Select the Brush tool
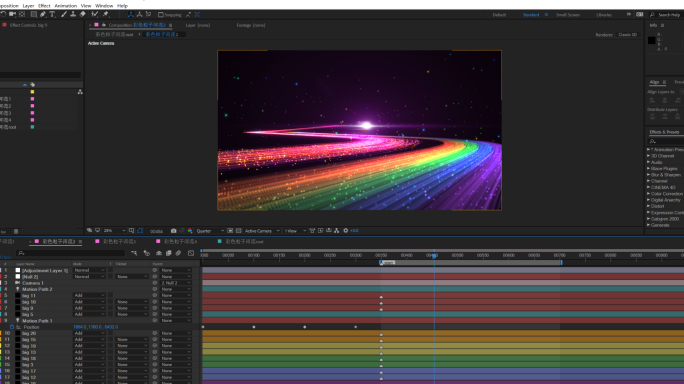Screen dimensions: 684x384 [x=64, y=14]
